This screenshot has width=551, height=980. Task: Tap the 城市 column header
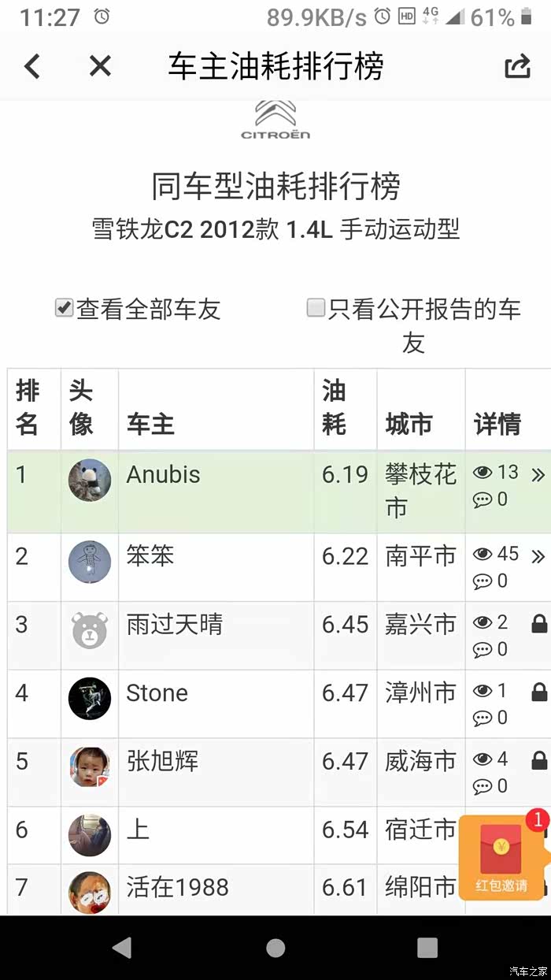pyautogui.click(x=409, y=425)
